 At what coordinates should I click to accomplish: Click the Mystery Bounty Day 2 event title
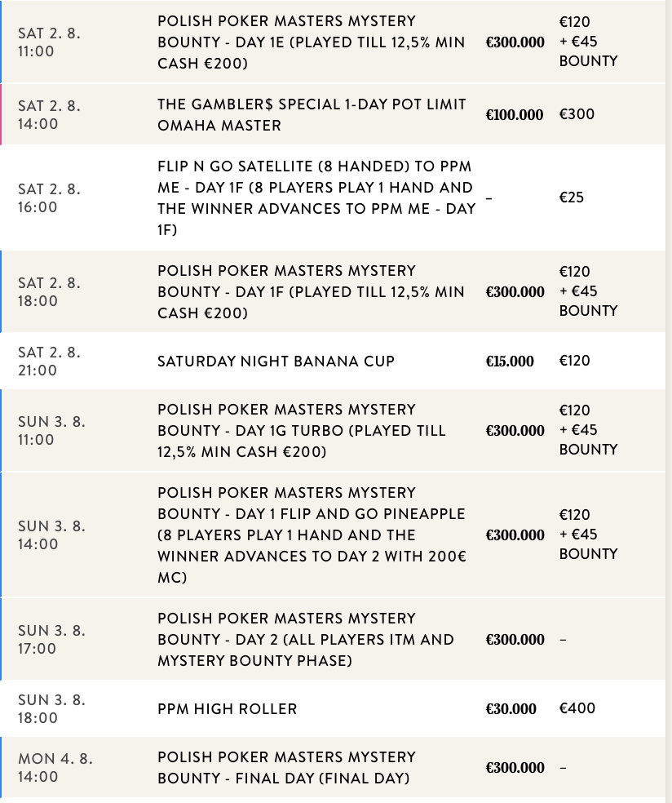tap(306, 640)
